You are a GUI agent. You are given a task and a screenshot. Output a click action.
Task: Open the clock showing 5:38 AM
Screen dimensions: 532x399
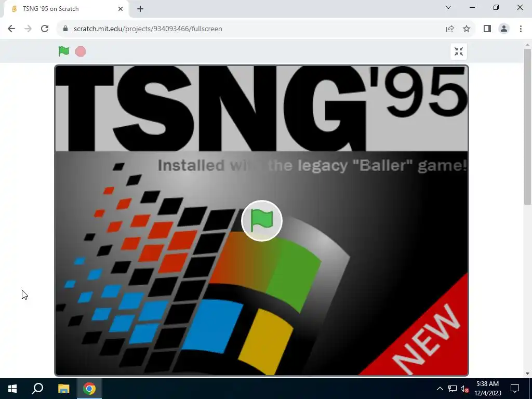(x=487, y=389)
